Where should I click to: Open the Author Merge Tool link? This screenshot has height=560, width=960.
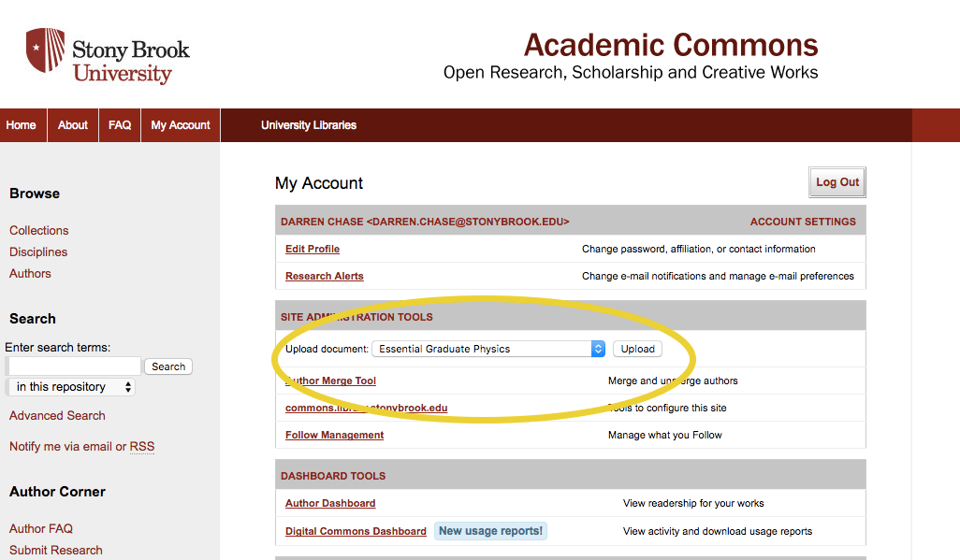[330, 381]
